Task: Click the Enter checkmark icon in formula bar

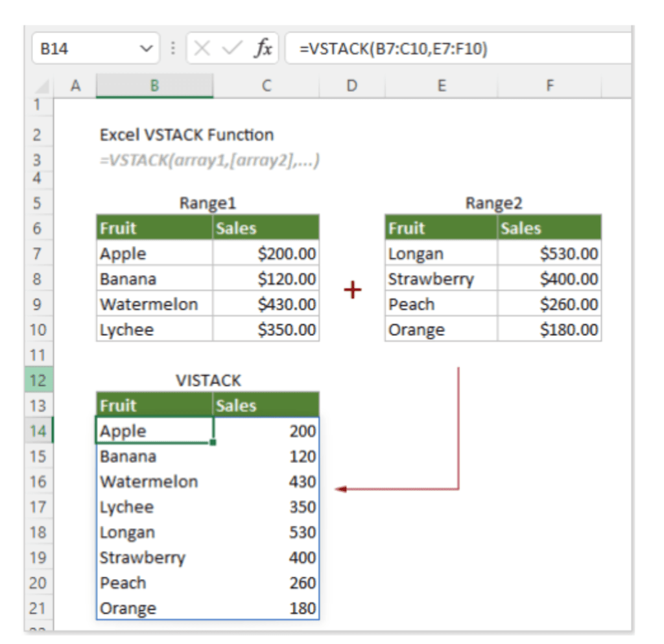Action: pos(231,49)
